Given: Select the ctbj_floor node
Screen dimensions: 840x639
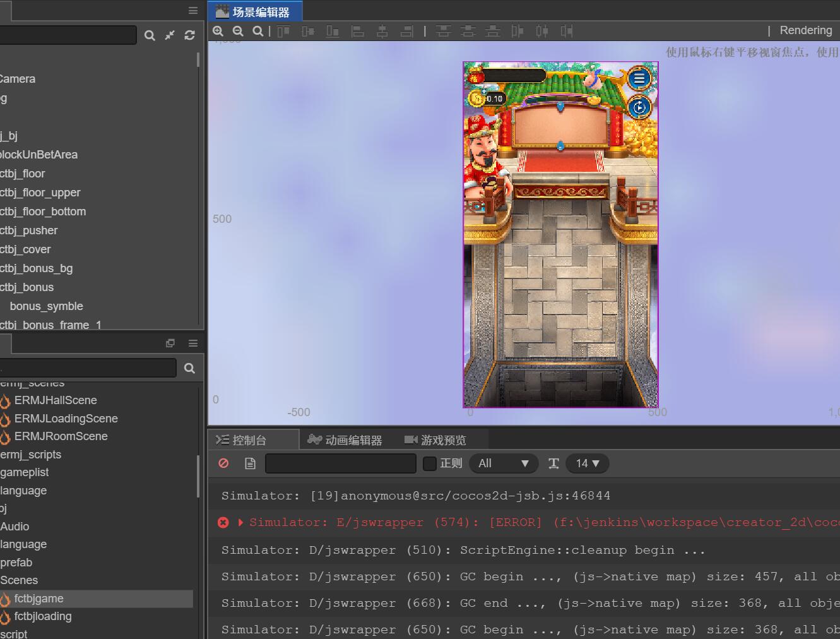Looking at the screenshot, I should 23,174.
